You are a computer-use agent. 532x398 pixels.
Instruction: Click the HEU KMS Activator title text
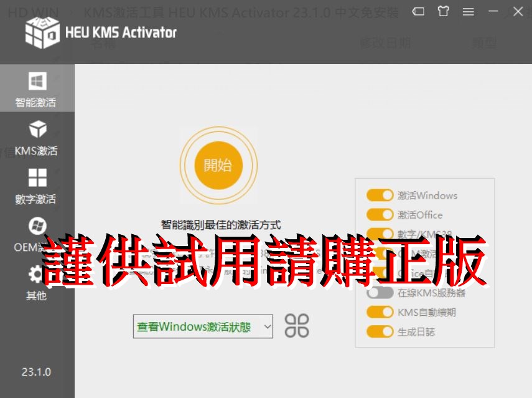click(x=121, y=32)
